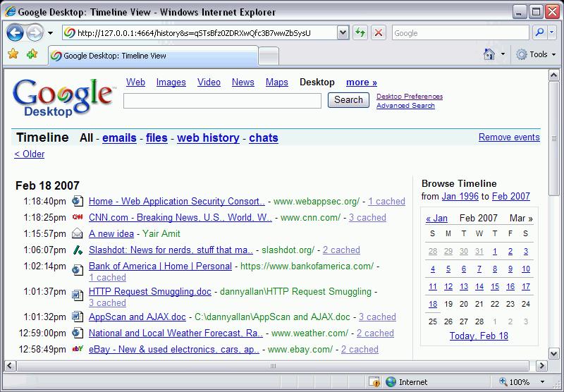
Task: Click the Today, Feb 18 link
Action: click(x=479, y=336)
